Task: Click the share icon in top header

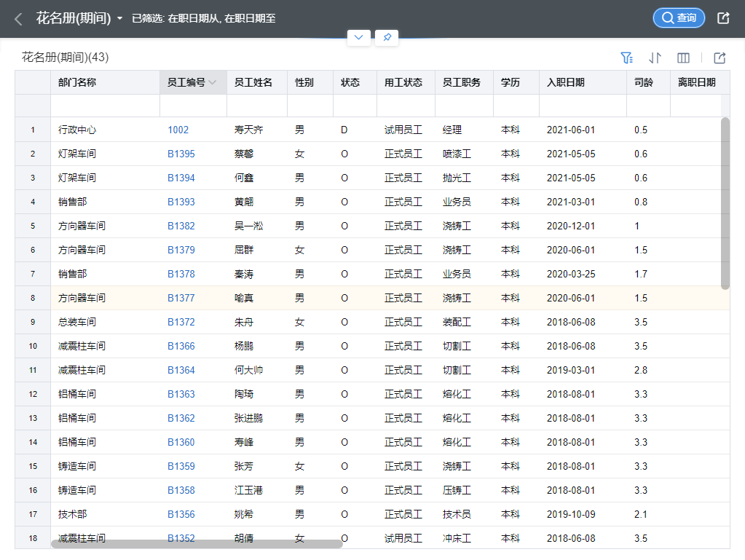Action: [x=723, y=18]
